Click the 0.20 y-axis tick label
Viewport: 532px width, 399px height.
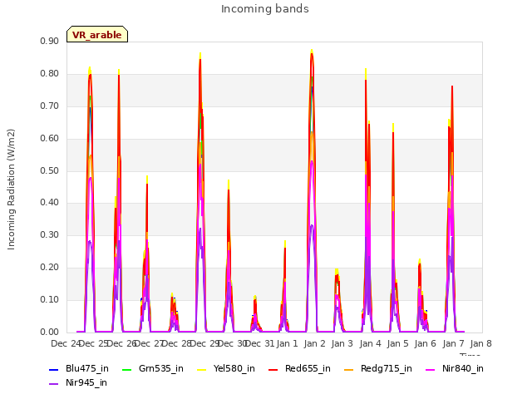50,268
